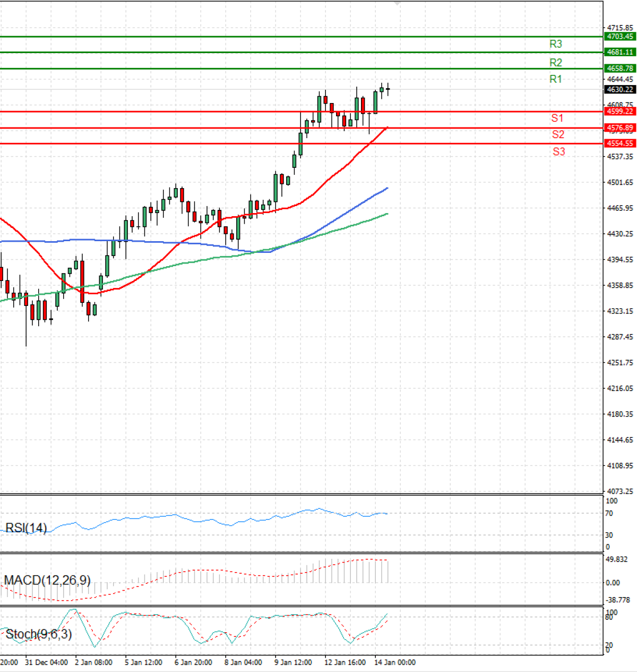Select the red 4554.55 price tag
Screen dimensions: 637x672
619,143
